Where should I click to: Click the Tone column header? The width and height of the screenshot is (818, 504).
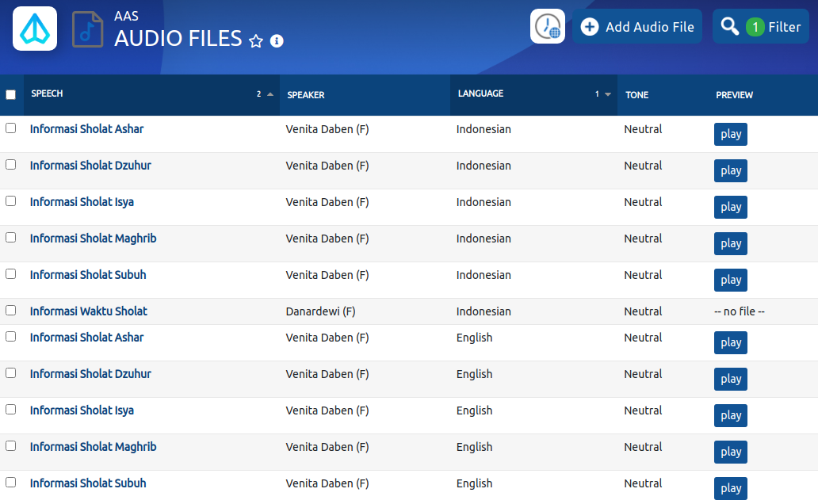tap(636, 95)
